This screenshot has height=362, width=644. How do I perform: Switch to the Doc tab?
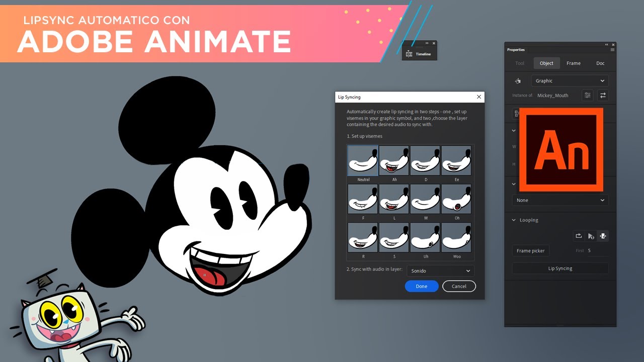[600, 63]
